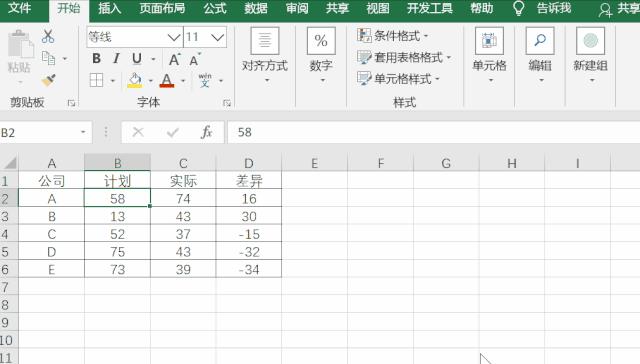
Task: Apply cell borders icon
Action: 96,80
